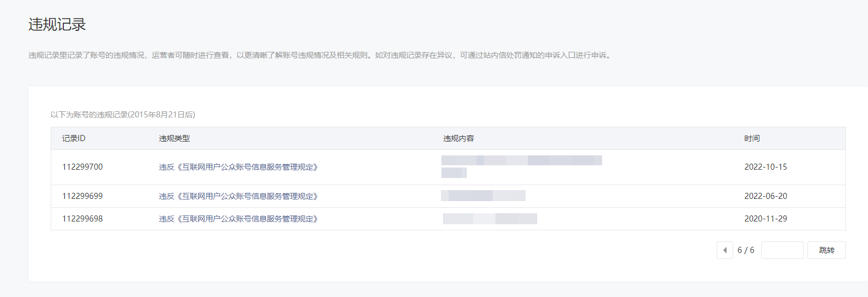Click record ID 112299700
The image size is (868, 297).
point(83,167)
